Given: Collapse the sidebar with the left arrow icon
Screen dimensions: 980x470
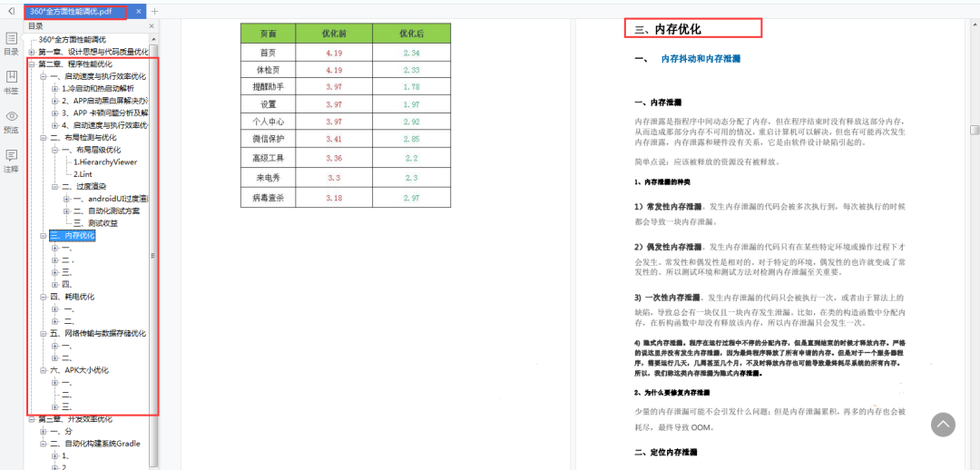Looking at the screenshot, I should click(x=11, y=11).
